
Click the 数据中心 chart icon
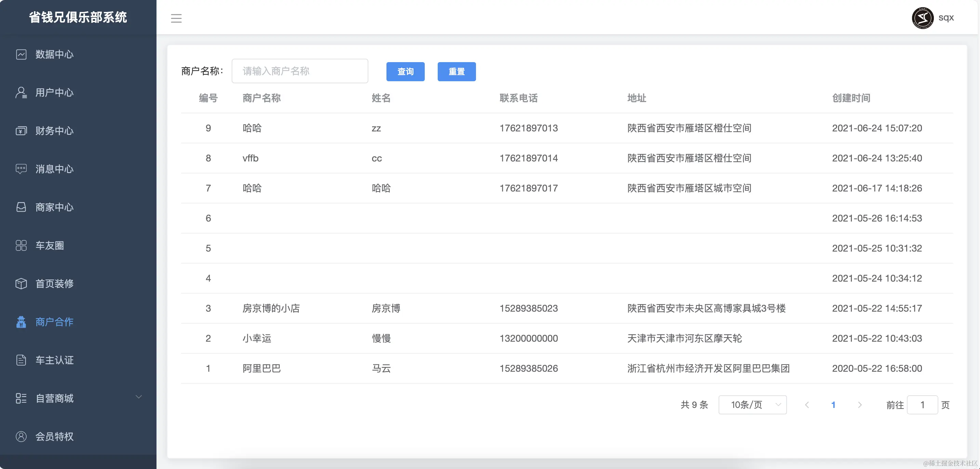click(x=21, y=54)
